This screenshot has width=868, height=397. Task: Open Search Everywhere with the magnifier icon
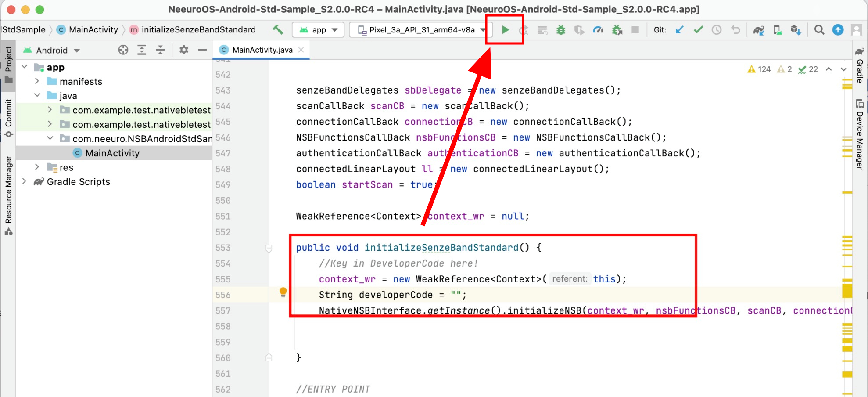click(x=819, y=30)
